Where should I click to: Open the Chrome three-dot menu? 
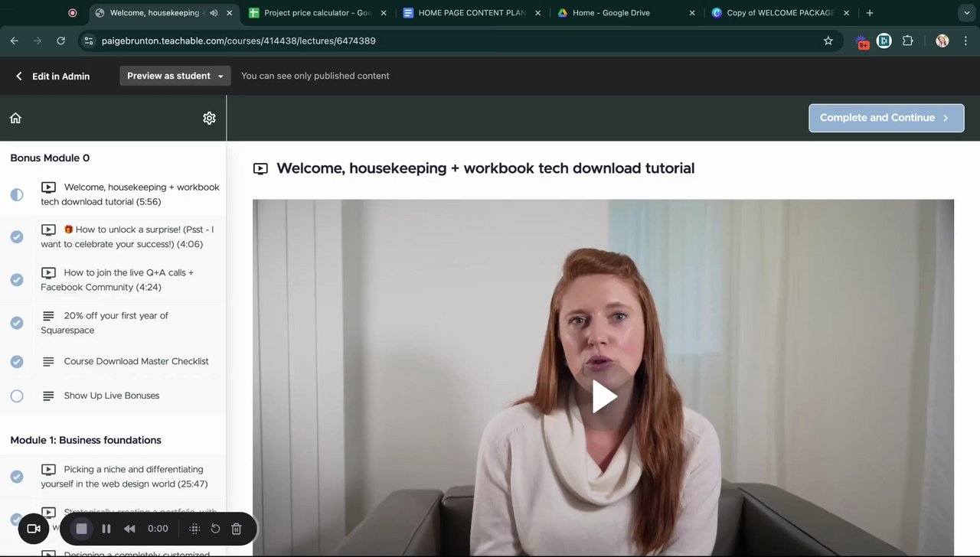[x=966, y=41]
